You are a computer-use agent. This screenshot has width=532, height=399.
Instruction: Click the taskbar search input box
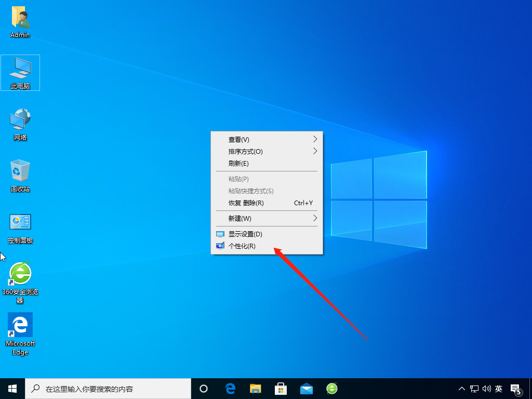[109, 389]
